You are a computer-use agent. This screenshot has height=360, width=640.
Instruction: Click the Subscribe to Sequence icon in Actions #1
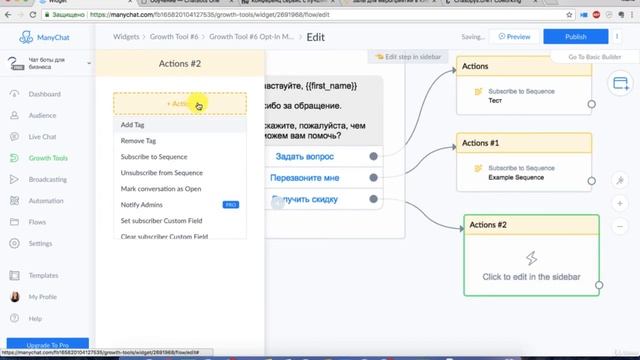click(478, 168)
